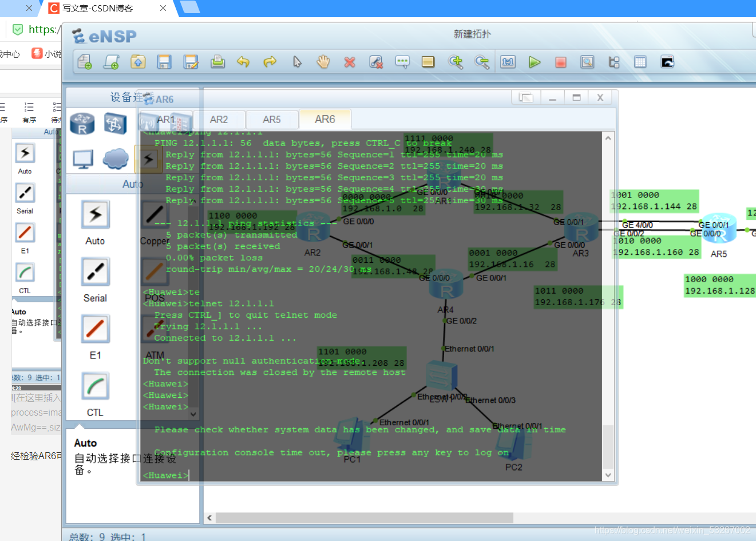The width and height of the screenshot is (756, 541).
Task: Stop devices with red square button
Action: point(561,62)
